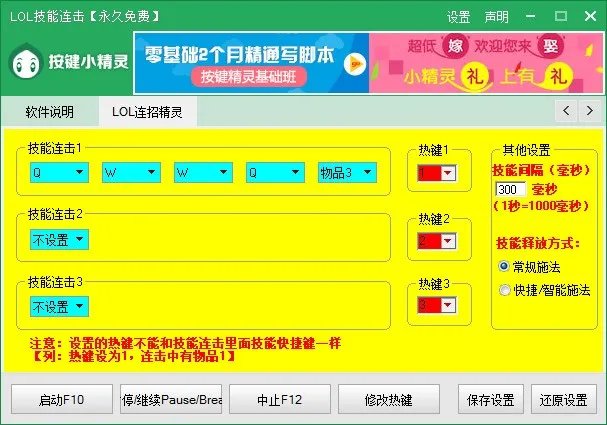Click the 技能连击1 group label
607x425 pixels.
(x=55, y=148)
